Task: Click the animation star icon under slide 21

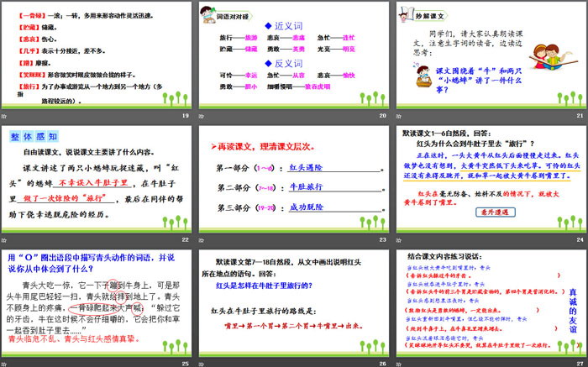Action: (x=398, y=116)
